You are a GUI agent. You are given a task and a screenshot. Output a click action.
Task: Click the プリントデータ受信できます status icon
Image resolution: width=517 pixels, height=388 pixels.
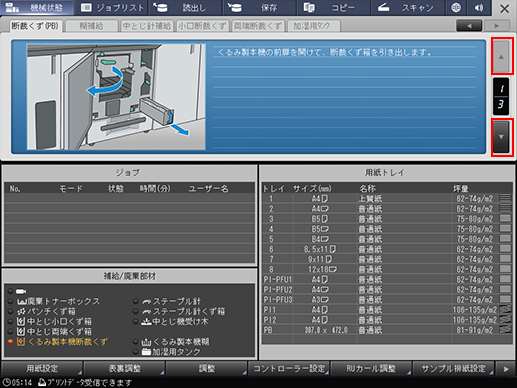(42, 382)
